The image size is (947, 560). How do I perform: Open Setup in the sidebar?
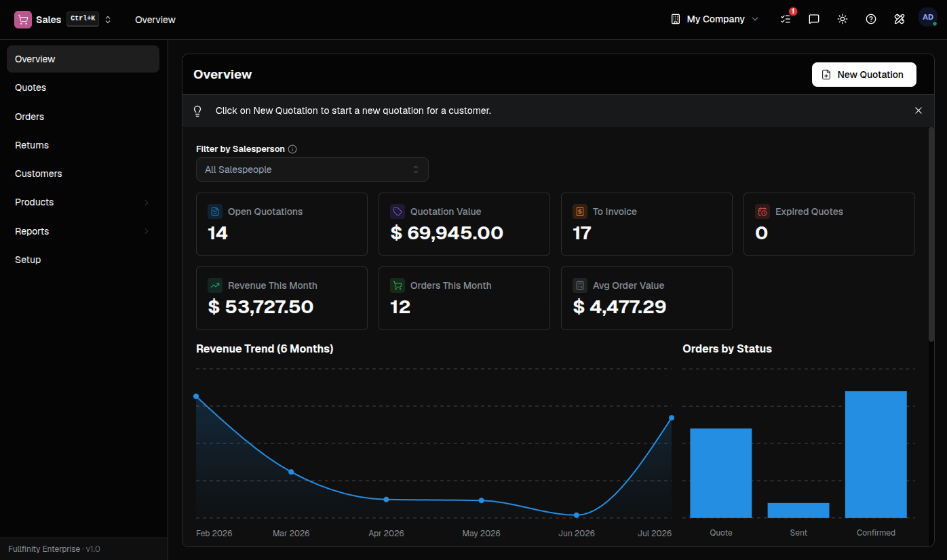point(83,260)
